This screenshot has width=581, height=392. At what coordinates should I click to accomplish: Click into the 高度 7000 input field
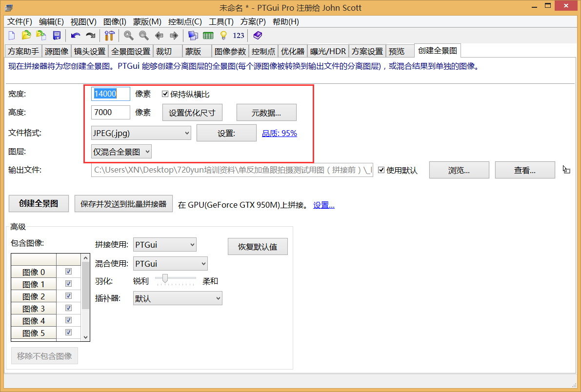(111, 113)
